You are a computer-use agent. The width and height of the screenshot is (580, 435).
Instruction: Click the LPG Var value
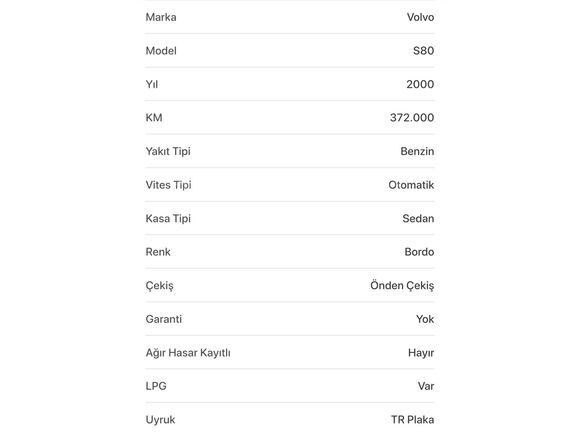426,386
